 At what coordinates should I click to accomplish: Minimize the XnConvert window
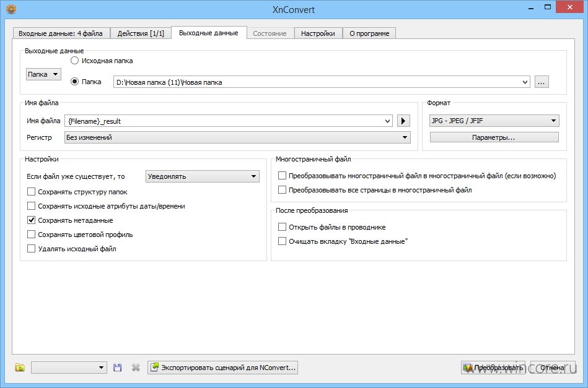tap(530, 8)
